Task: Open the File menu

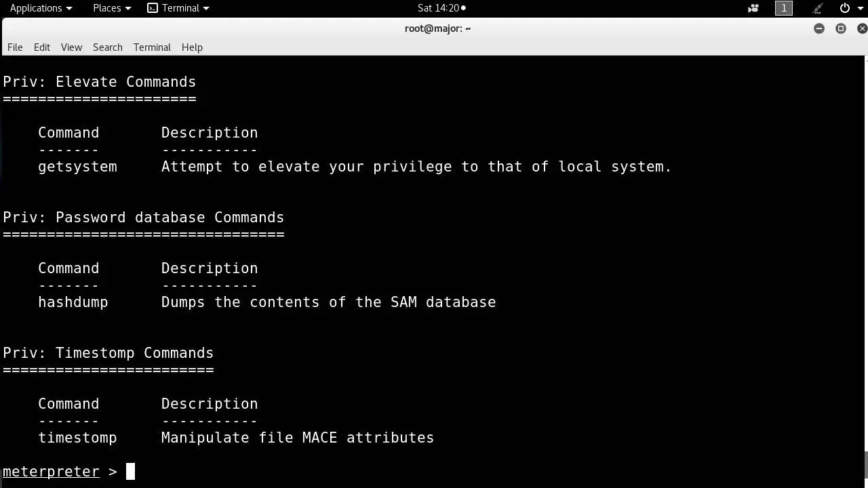Action: [x=15, y=47]
